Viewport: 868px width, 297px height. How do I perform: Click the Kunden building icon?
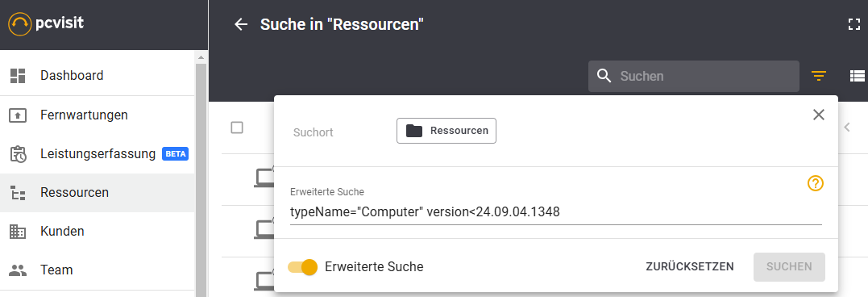[x=19, y=231]
